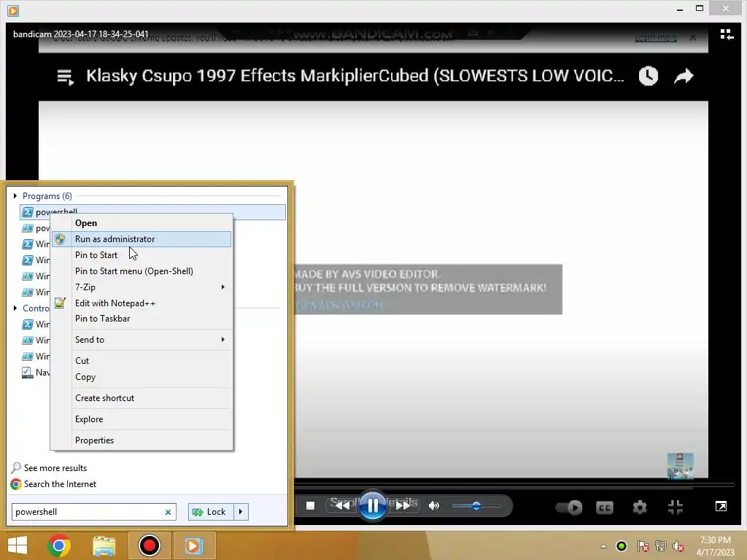Viewport: 747px width, 560px height.
Task: Choose Edit with Notepad++
Action: tap(115, 303)
